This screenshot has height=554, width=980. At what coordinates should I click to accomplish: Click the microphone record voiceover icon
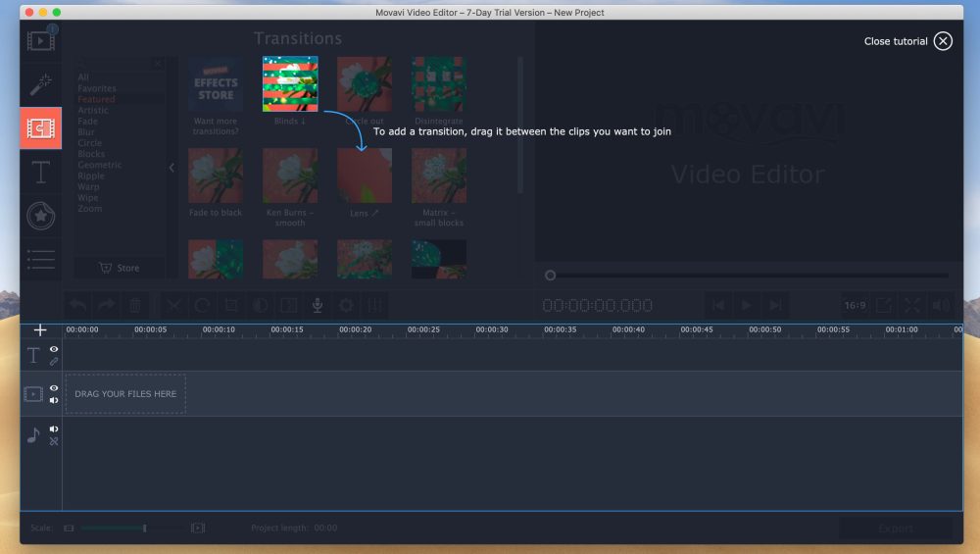click(x=318, y=305)
